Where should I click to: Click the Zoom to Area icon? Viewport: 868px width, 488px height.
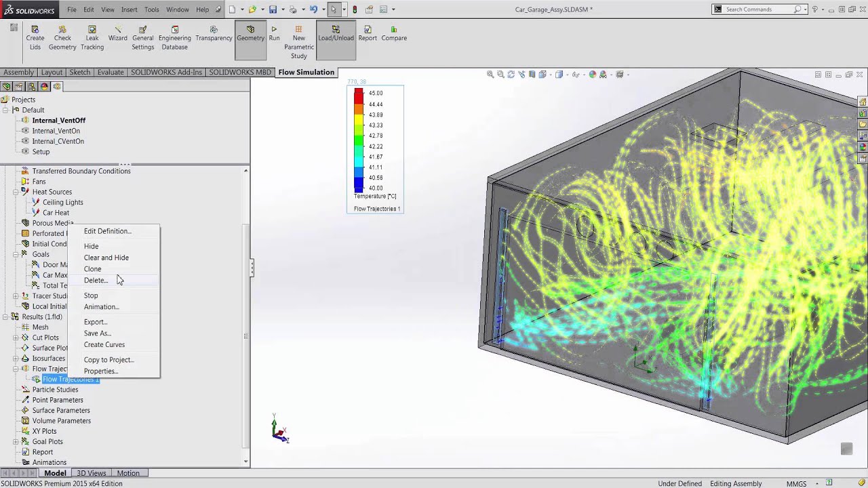click(x=500, y=75)
